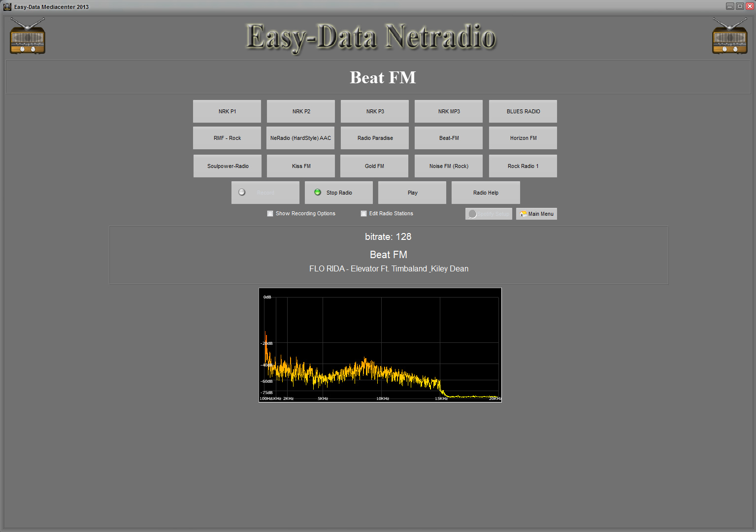Click the left vintage radio icon
This screenshot has height=532, width=756.
[x=28, y=36]
